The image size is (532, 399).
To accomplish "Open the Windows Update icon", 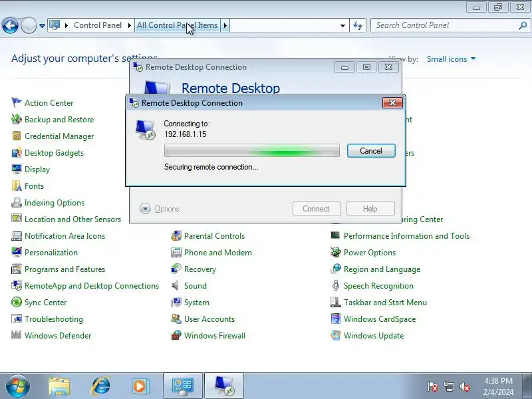I will (x=336, y=335).
